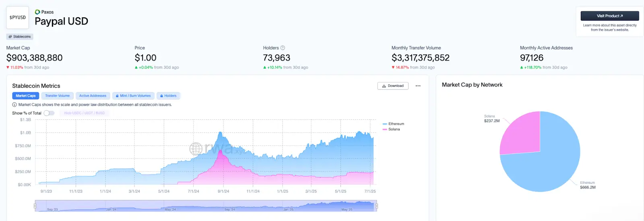Click the Monthly Transfer Volume value $3,317,375,852

(x=421, y=58)
